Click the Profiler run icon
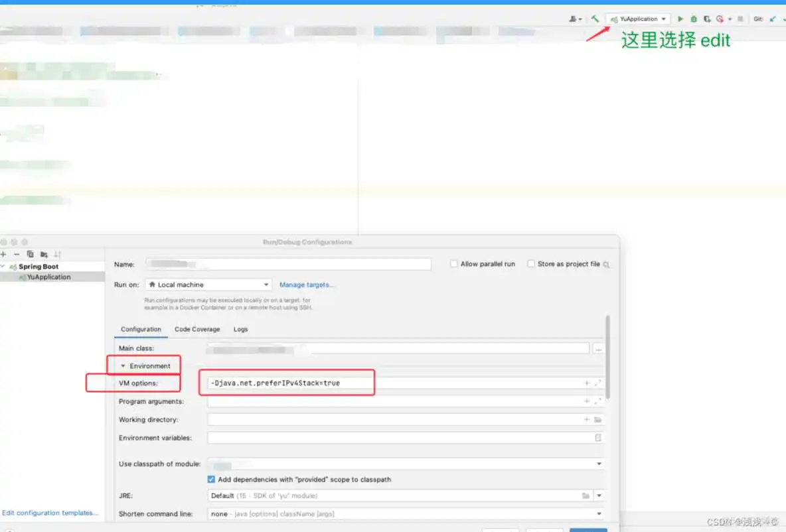 point(720,19)
